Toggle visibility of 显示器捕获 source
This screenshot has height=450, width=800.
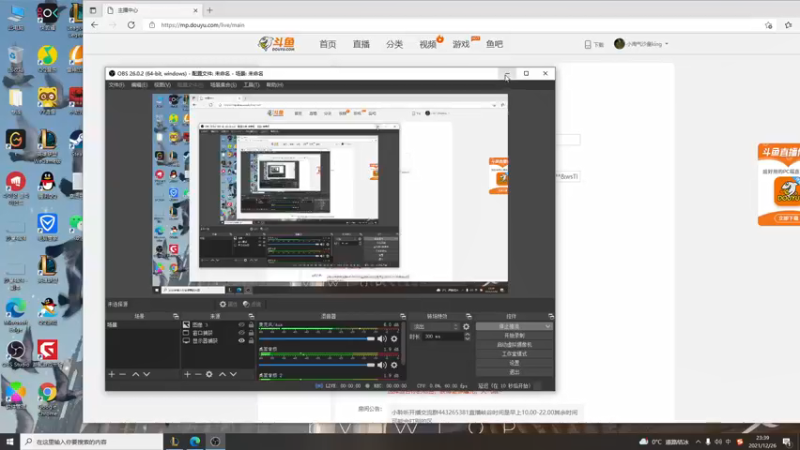point(241,341)
